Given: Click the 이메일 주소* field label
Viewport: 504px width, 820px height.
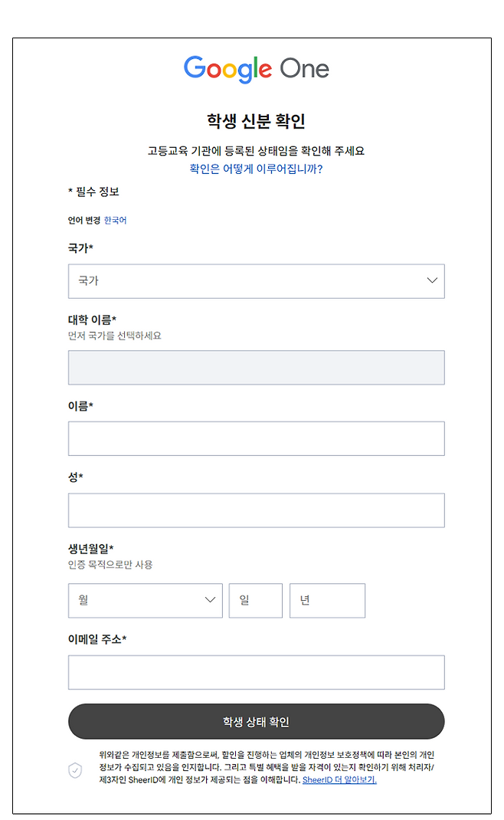Looking at the screenshot, I should pyautogui.click(x=97, y=639).
